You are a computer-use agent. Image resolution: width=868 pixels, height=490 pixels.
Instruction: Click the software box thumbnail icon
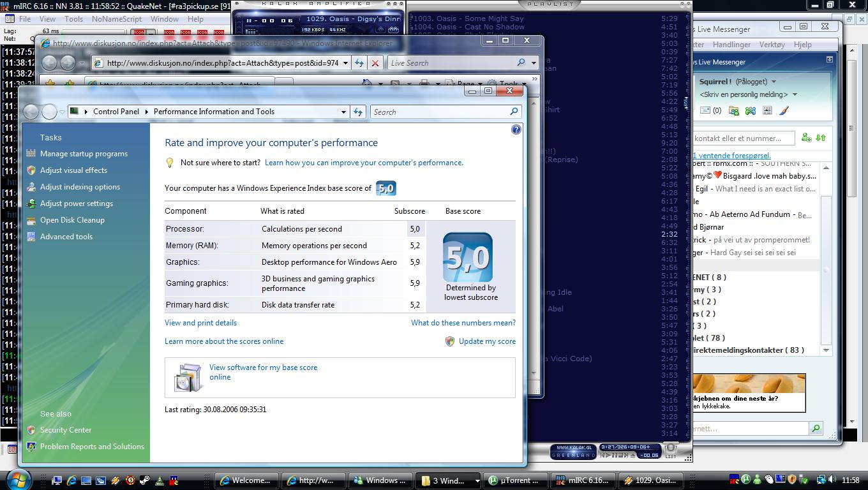(188, 378)
